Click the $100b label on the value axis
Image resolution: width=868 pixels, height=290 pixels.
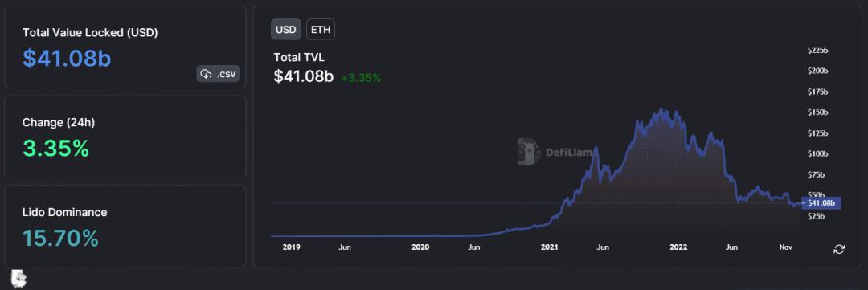[818, 154]
